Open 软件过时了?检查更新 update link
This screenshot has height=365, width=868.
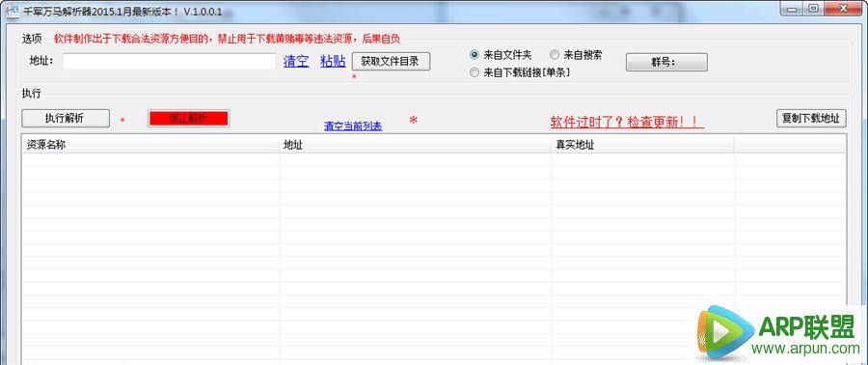pyautogui.click(x=627, y=122)
